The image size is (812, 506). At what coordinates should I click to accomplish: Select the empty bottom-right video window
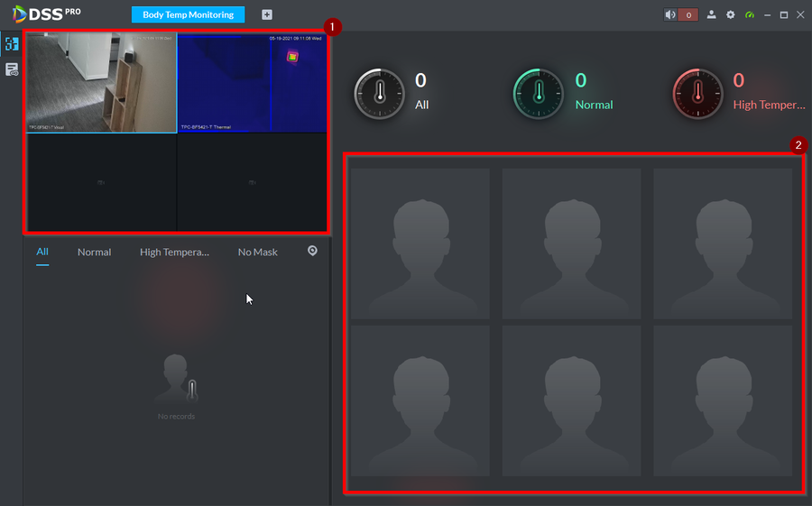253,182
